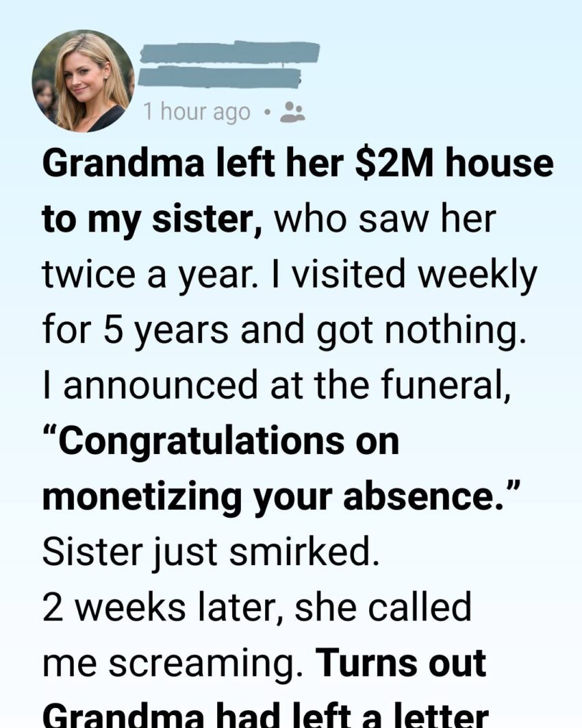Click the bold 'to my sister,' text

pyautogui.click(x=152, y=221)
